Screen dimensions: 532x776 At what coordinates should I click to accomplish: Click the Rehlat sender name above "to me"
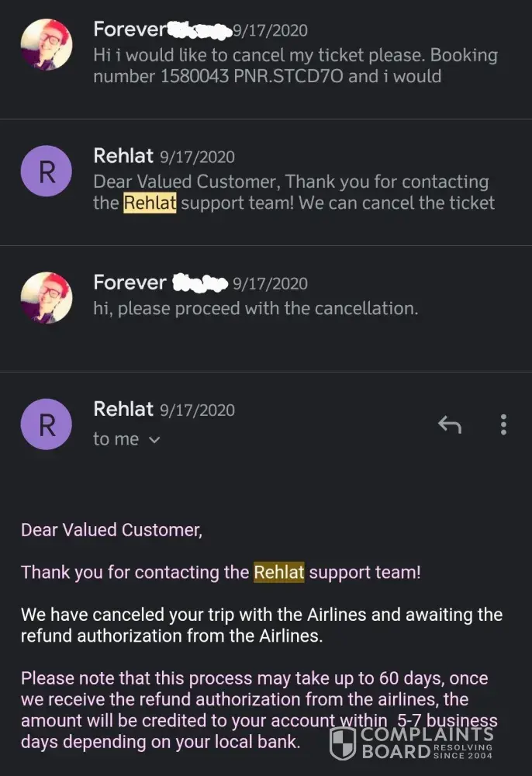tap(123, 409)
